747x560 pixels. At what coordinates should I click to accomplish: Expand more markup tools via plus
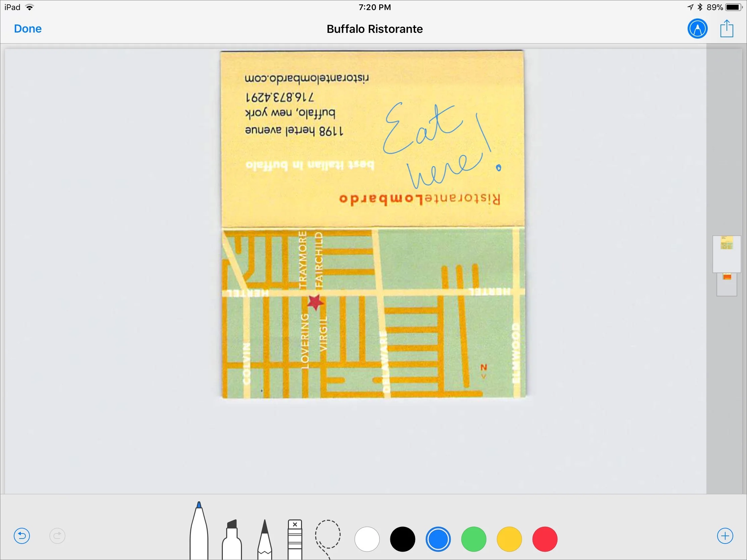coord(725,536)
